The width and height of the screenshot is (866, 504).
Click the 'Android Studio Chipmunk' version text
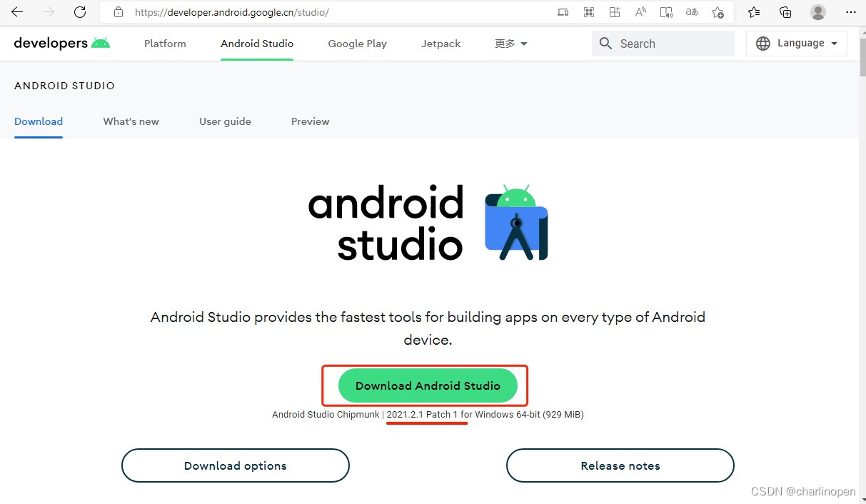point(325,415)
